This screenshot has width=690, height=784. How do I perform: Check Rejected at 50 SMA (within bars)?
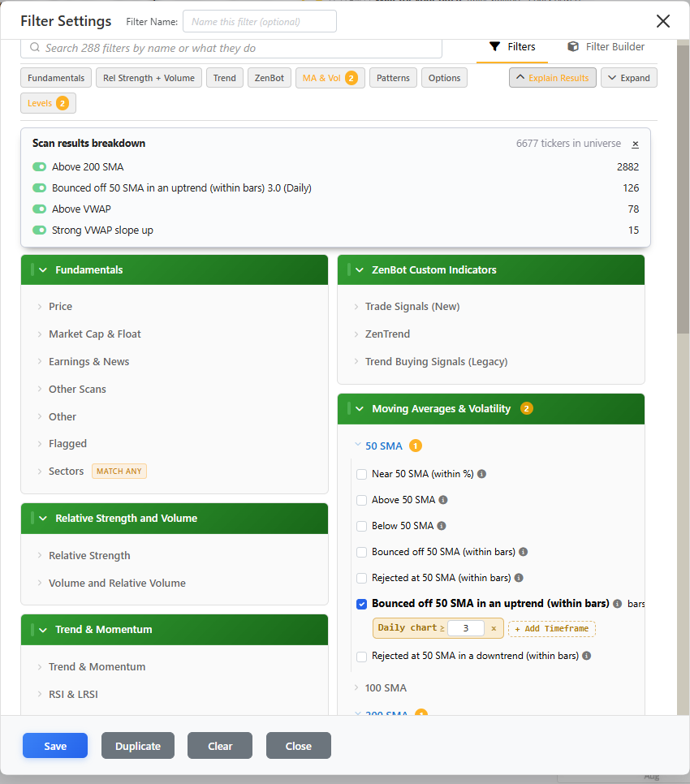(361, 578)
